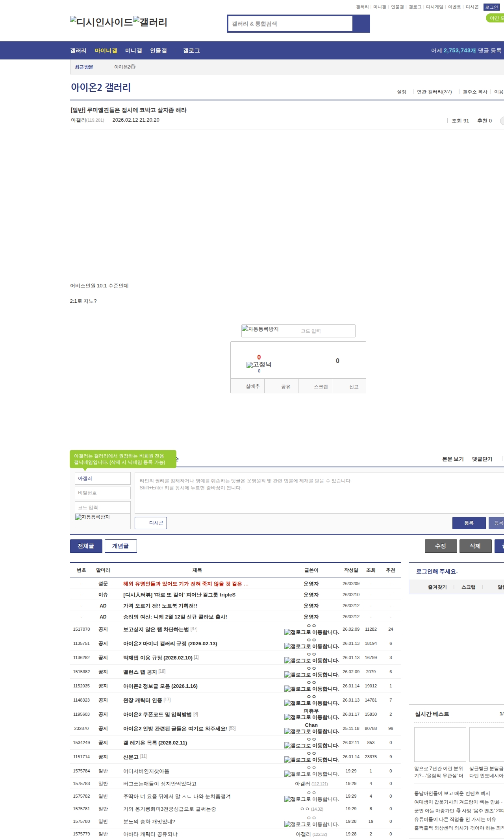Focus the 코드 입력 field in comment form
The width and height of the screenshot is (504, 839).
[x=103, y=507]
